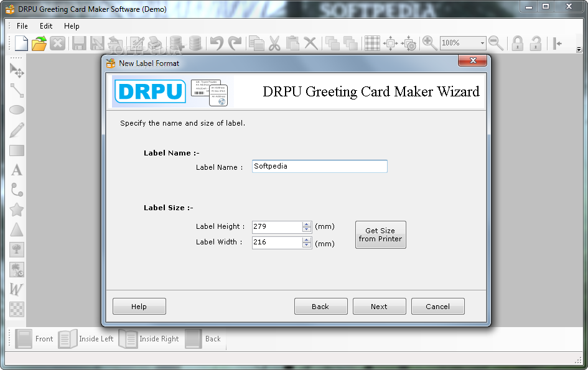Click the align-to-left-edge arrow icon
Image resolution: width=588 pixels, height=370 pixels.
[x=558, y=43]
